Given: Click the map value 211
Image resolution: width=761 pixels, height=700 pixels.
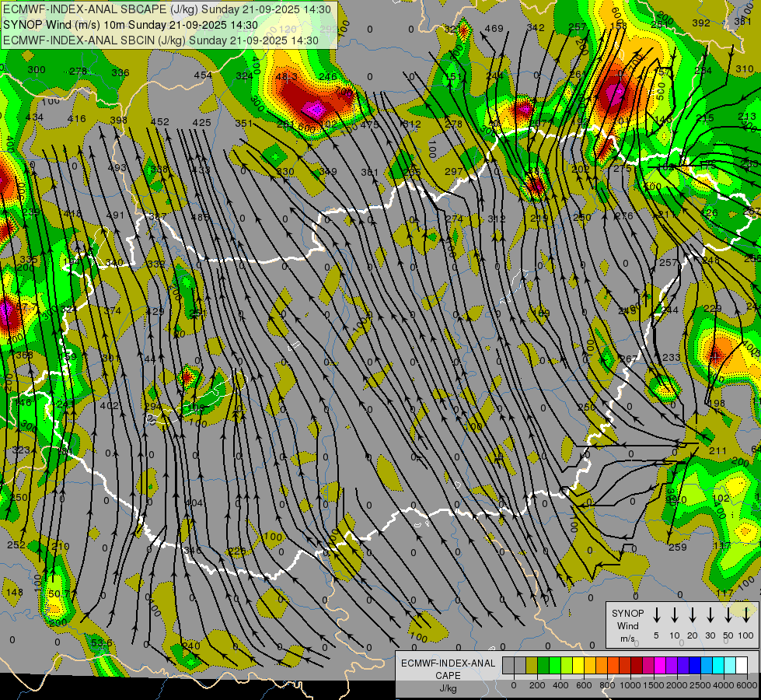Looking at the screenshot, I should tap(717, 451).
